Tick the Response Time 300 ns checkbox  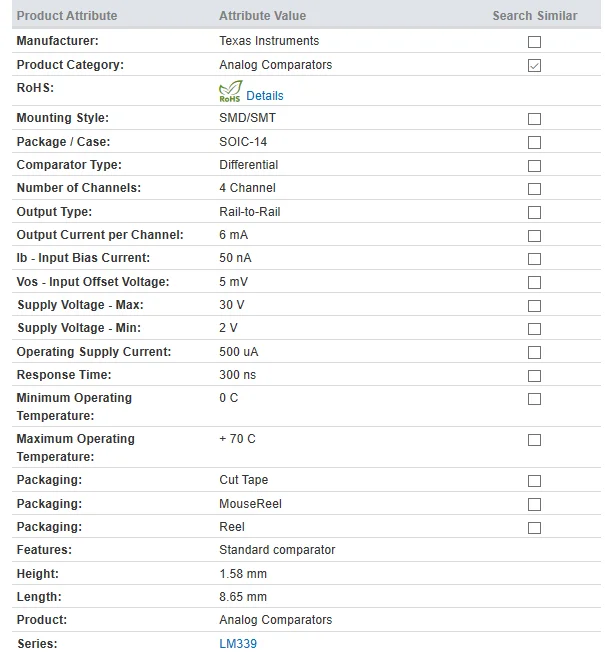(x=534, y=376)
